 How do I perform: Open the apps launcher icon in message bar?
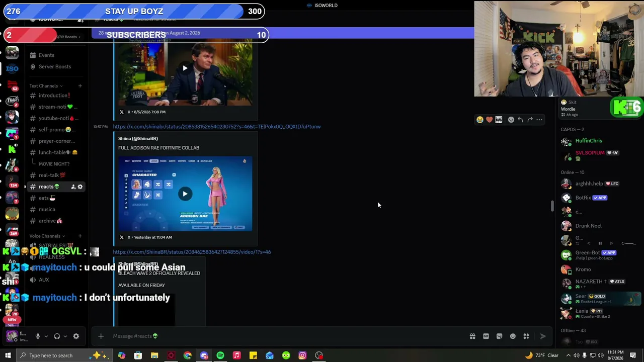526,336
